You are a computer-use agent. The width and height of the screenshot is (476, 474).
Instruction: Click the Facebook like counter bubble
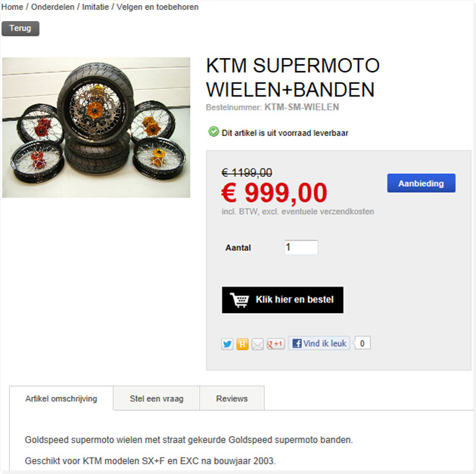[362, 343]
